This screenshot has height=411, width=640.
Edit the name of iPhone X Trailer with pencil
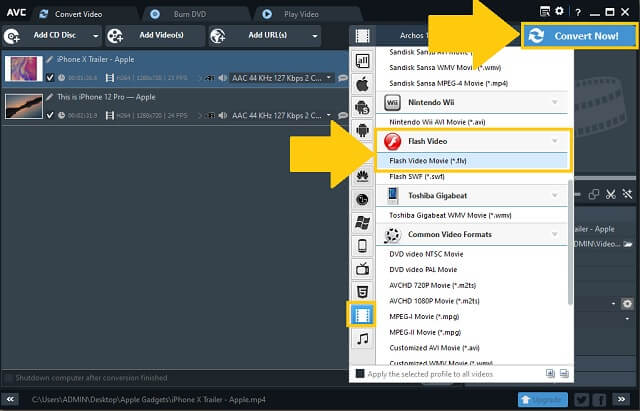coord(50,60)
